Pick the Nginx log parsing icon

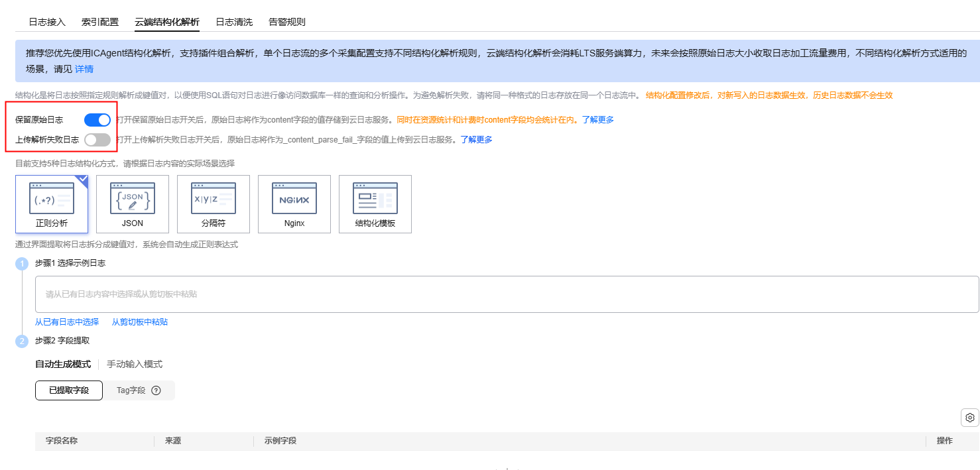[294, 199]
